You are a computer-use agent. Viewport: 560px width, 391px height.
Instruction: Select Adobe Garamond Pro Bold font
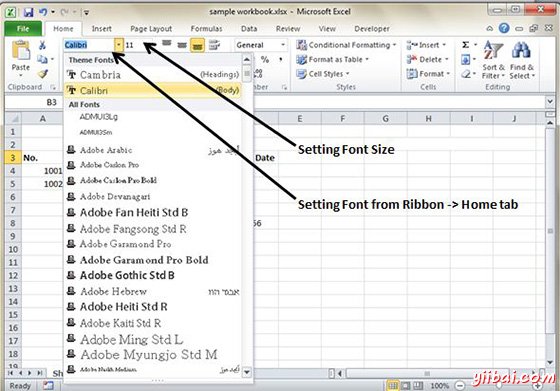coord(153,260)
